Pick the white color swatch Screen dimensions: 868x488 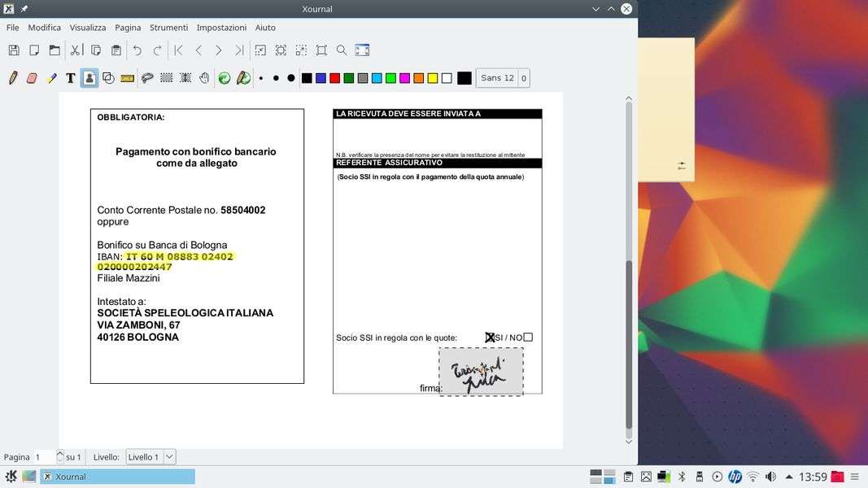[x=447, y=78]
